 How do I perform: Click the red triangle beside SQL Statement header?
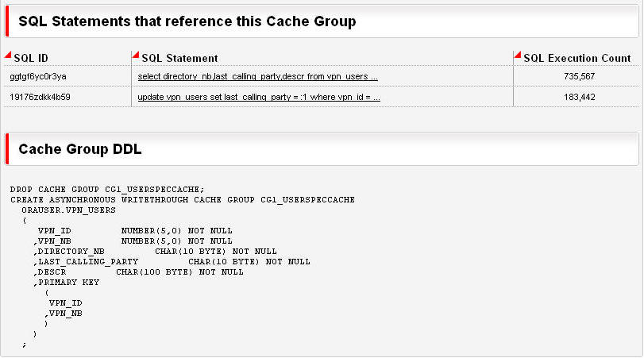(135, 55)
